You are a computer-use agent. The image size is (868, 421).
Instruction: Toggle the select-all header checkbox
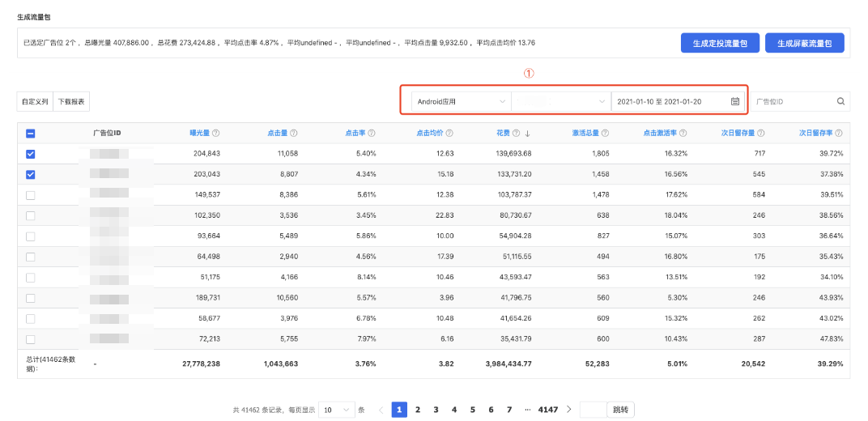point(31,134)
